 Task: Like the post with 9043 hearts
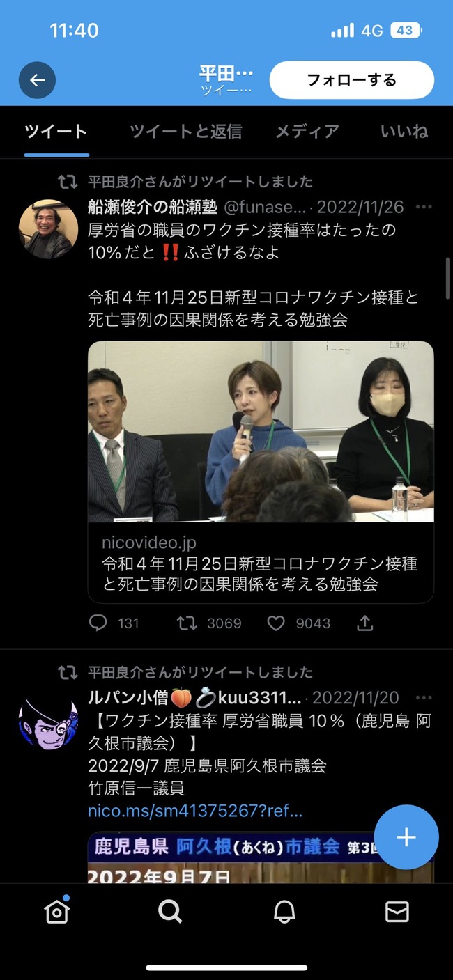coord(299,623)
